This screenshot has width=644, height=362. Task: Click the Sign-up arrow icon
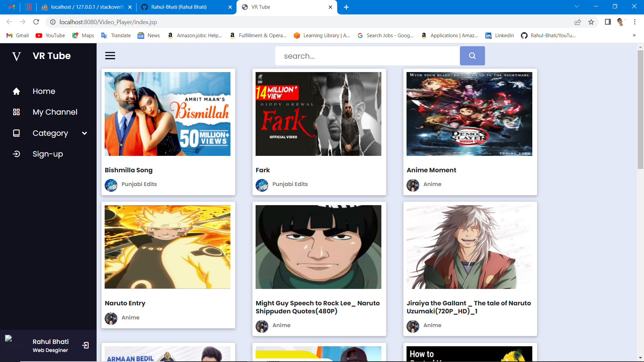(16, 154)
